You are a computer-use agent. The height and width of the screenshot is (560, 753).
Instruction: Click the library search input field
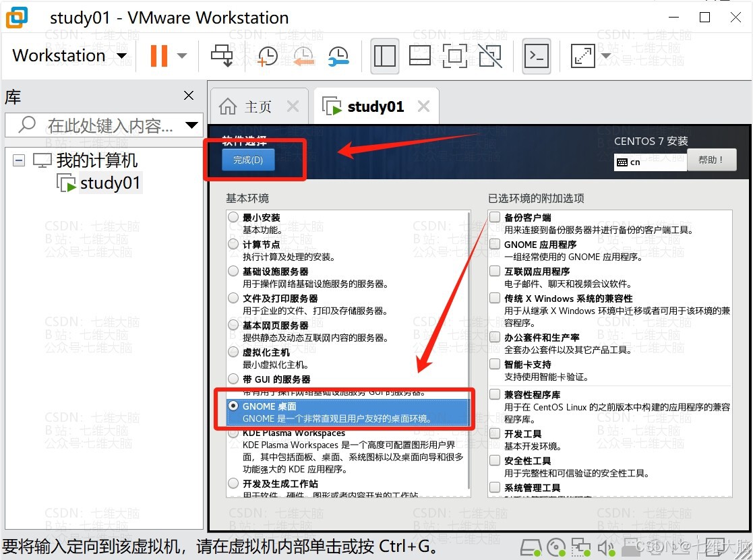click(x=104, y=125)
